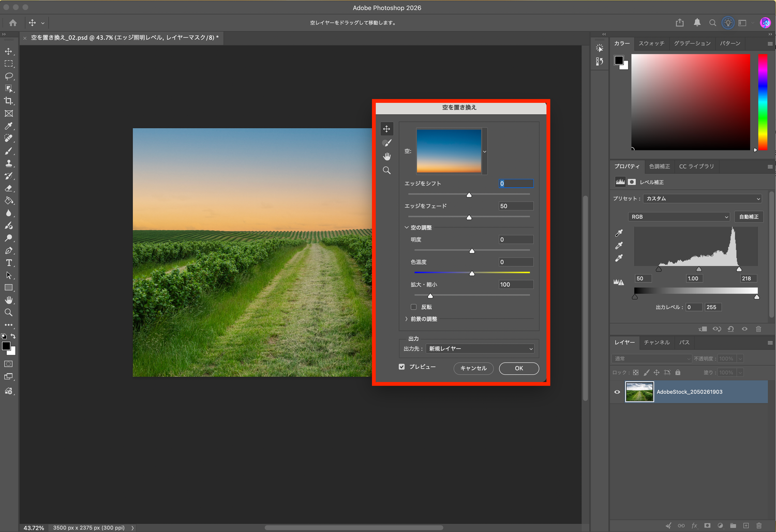This screenshot has height=532, width=776.
Task: Select the Eraser tool
Action: (9, 188)
